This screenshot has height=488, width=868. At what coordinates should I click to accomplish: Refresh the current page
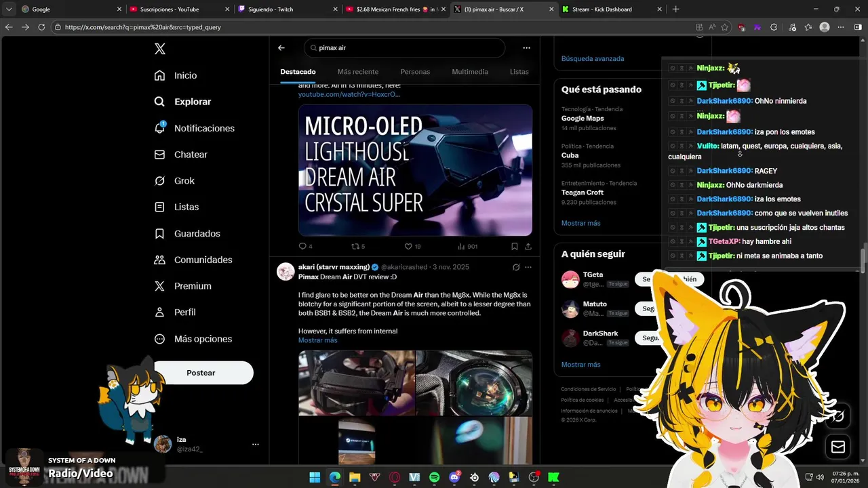tap(41, 27)
